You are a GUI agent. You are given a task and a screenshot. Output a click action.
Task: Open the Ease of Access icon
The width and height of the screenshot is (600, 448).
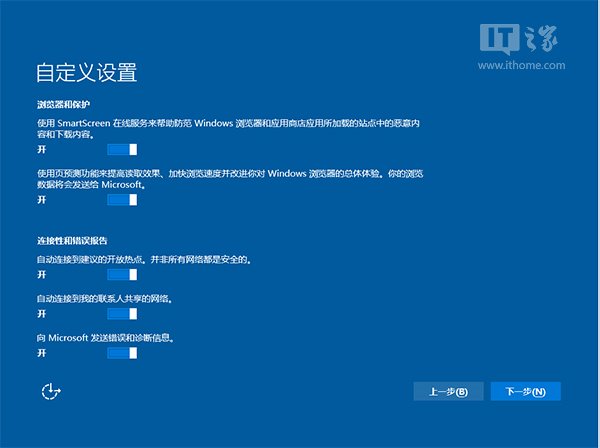tap(51, 391)
